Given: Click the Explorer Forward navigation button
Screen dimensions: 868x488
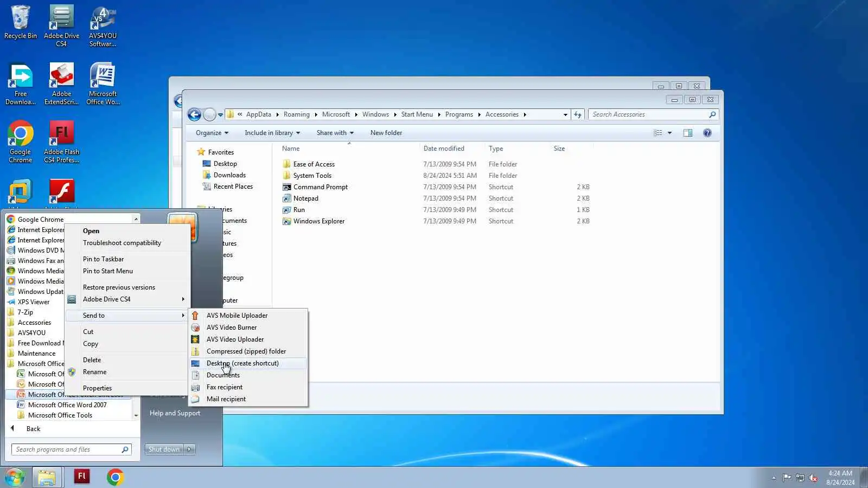Looking at the screenshot, I should tap(209, 114).
